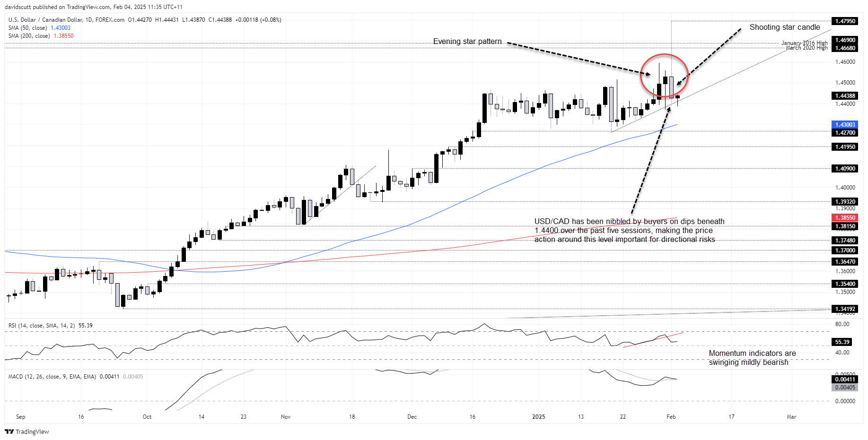Select the 1.37480 price label
The image size is (868, 440).
click(x=845, y=241)
